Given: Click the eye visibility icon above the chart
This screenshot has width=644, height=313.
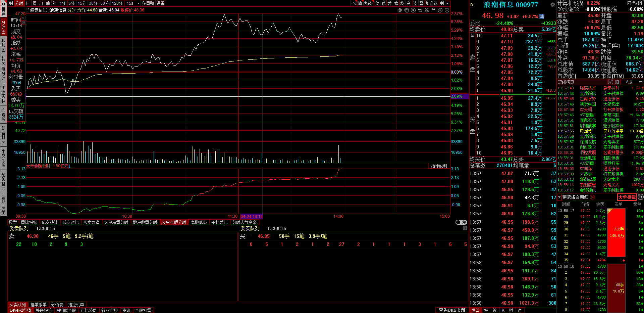Looking at the screenshot, I should tap(399, 10).
